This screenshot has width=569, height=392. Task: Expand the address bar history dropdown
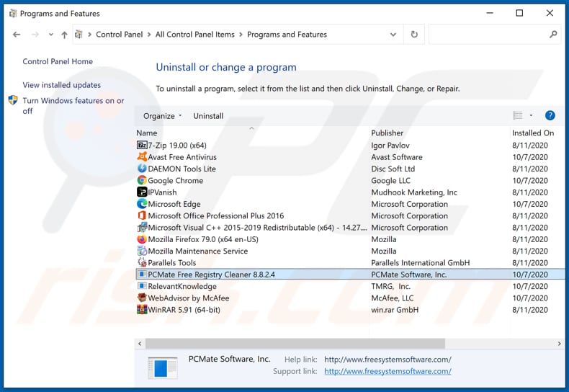pyautogui.click(x=393, y=35)
